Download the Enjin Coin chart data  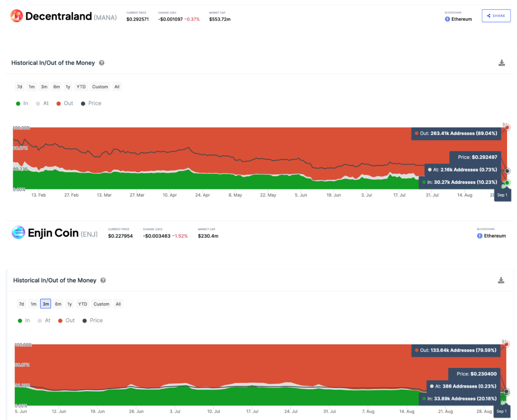pos(501,280)
